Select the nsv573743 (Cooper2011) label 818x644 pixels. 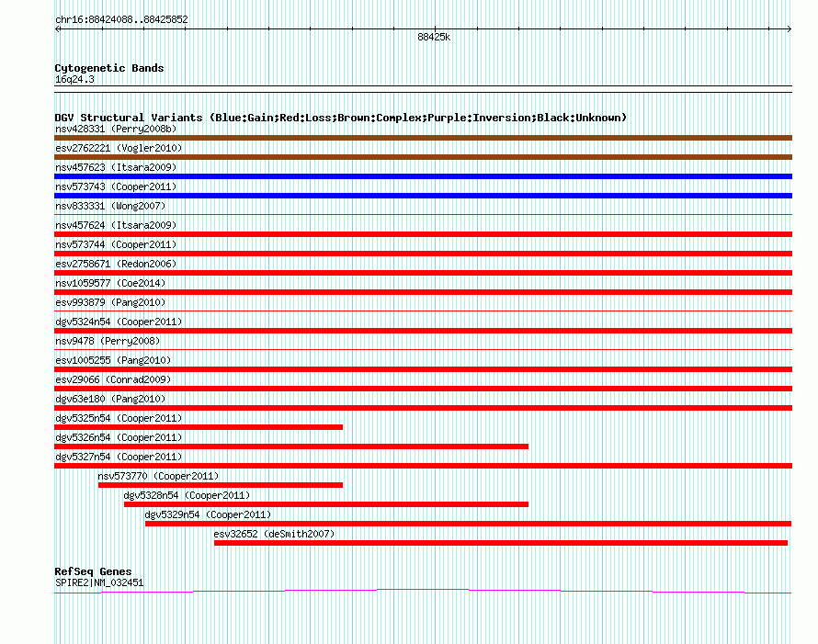click(116, 186)
